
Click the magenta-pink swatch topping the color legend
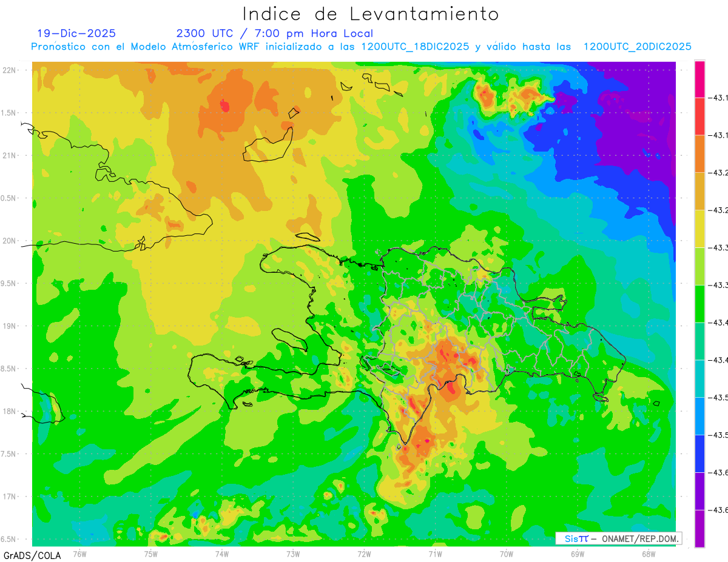pyautogui.click(x=699, y=79)
